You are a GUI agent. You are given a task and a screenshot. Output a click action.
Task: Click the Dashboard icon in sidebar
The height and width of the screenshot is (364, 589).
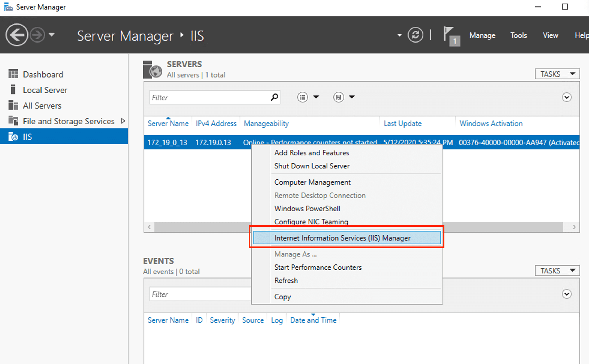[x=13, y=74]
